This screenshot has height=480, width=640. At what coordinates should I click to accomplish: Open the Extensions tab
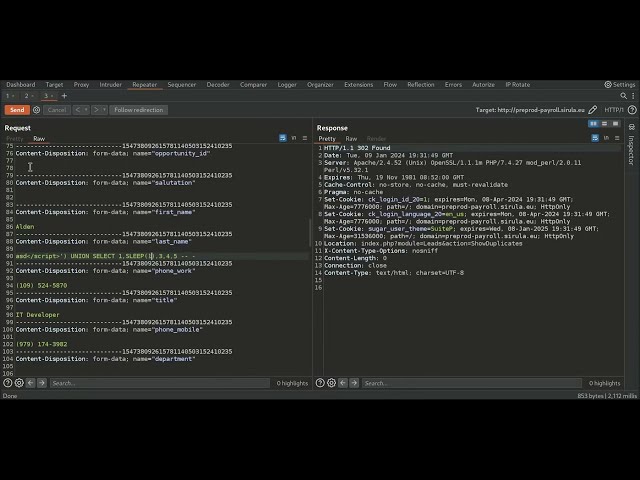(x=358, y=84)
